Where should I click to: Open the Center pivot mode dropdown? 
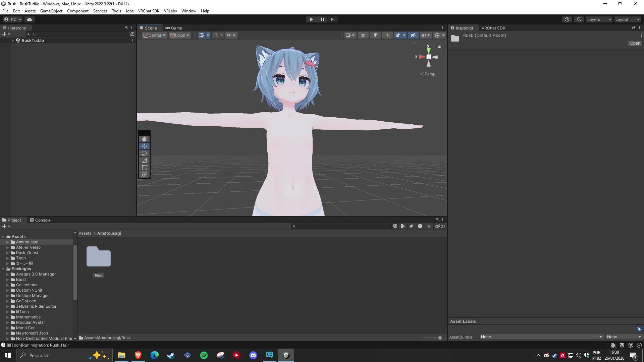155,35
